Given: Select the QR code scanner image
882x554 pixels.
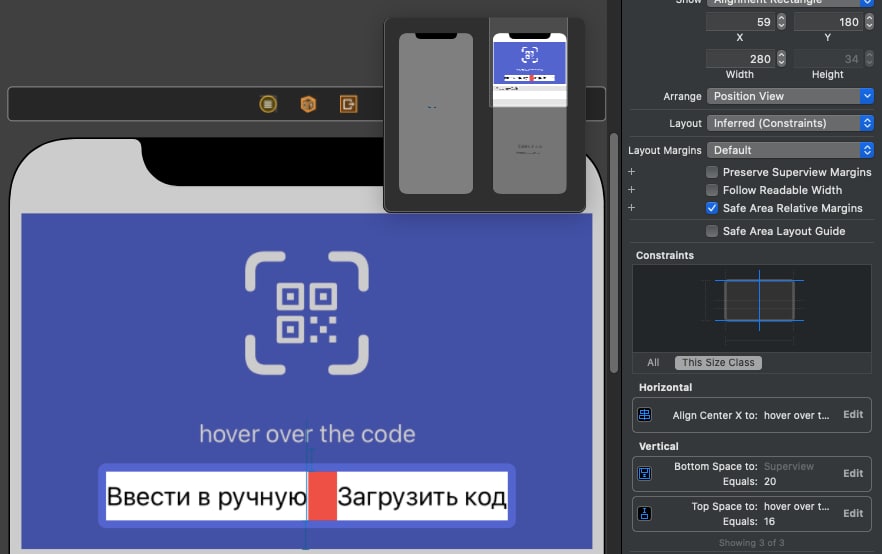Looking at the screenshot, I should 307,313.
